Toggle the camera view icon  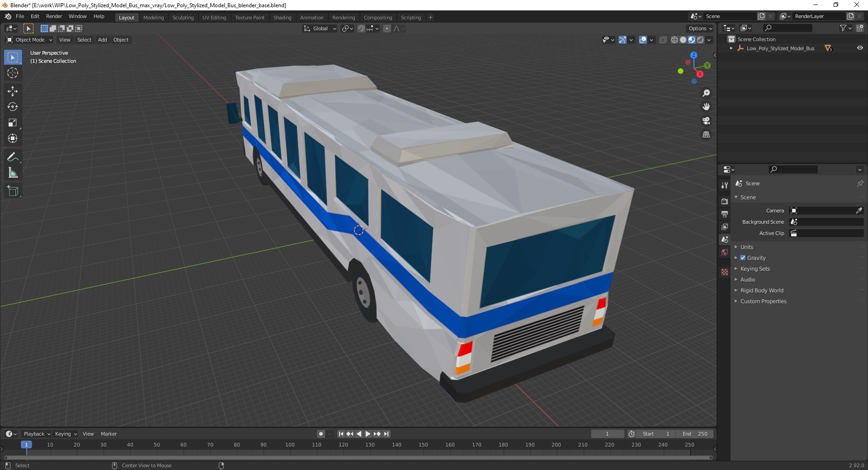[706, 121]
